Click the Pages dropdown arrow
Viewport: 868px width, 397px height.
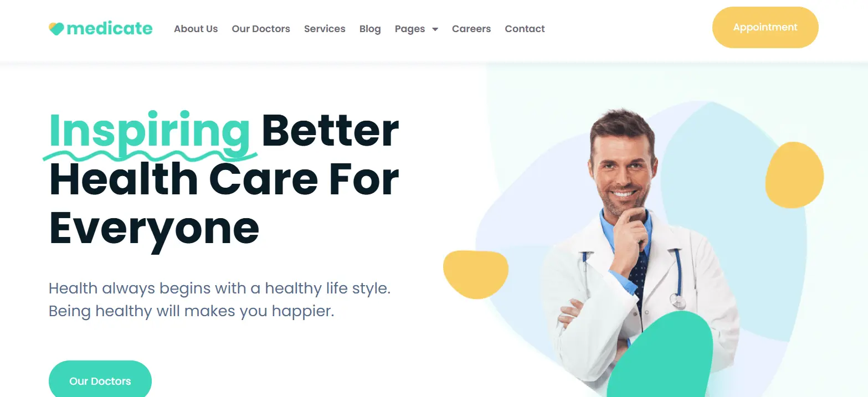(435, 29)
